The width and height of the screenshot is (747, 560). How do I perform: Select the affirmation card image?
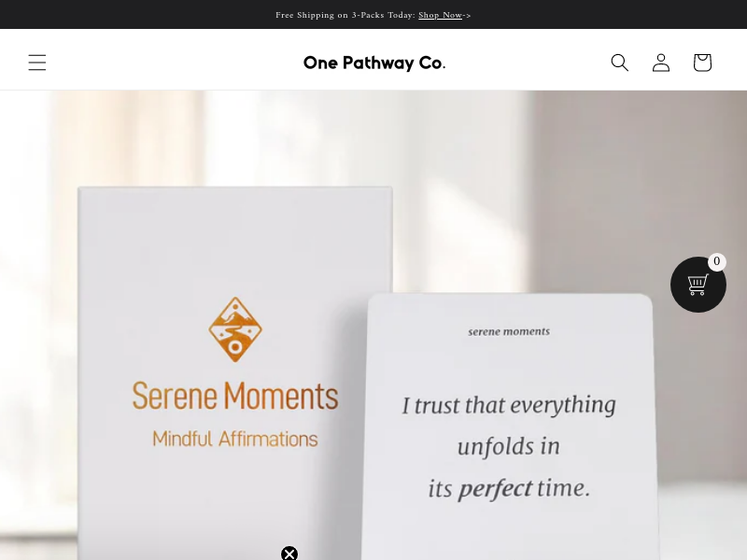[510, 427]
